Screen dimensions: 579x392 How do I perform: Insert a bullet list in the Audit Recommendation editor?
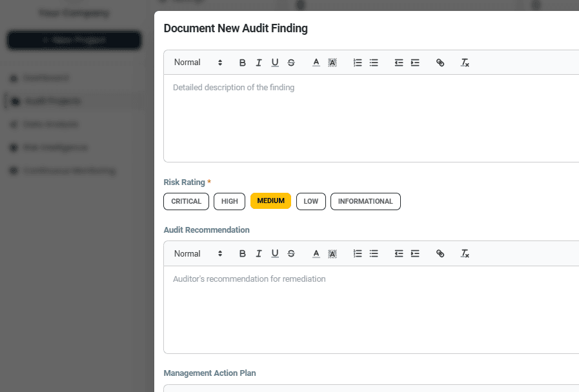click(x=373, y=253)
